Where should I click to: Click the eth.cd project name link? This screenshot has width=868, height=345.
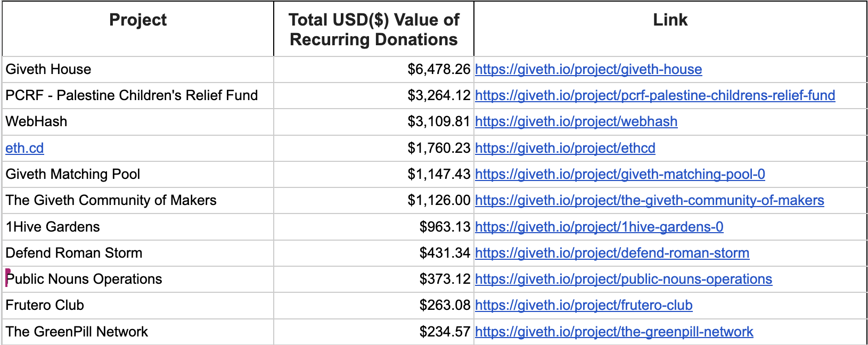coord(24,148)
